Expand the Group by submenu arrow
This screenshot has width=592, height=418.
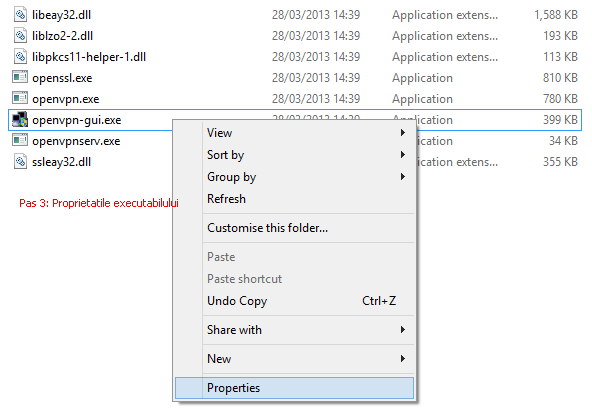coord(403,177)
